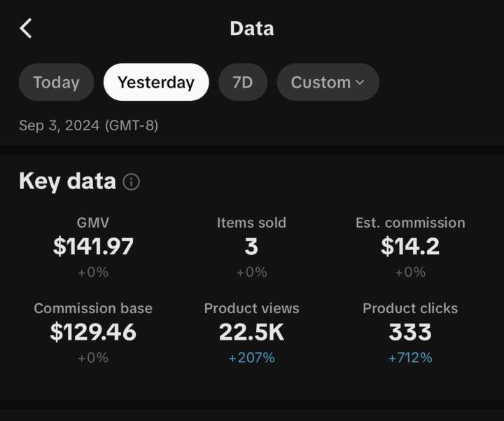Click the GMV +0% change indicator
This screenshot has width=504, height=421.
93,272
